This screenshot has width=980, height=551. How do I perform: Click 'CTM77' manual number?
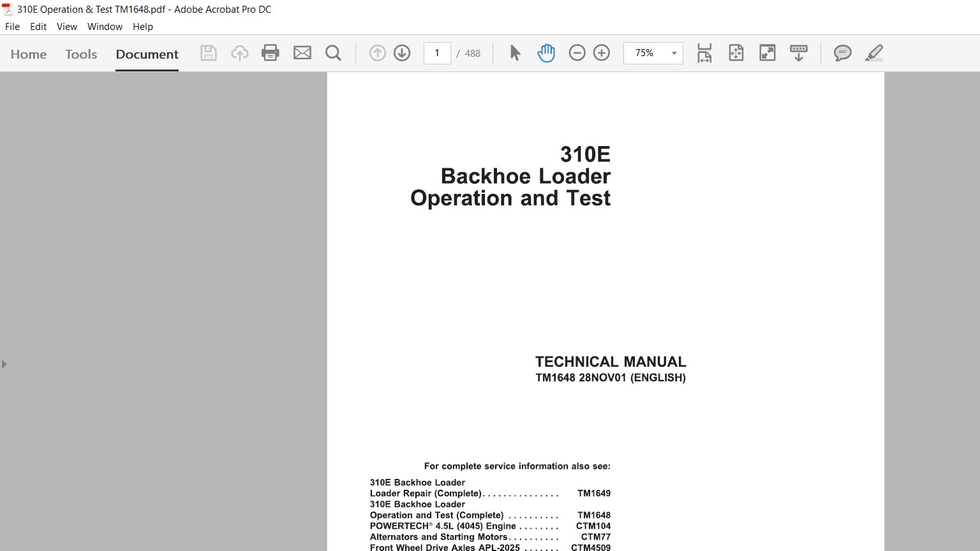coord(596,537)
